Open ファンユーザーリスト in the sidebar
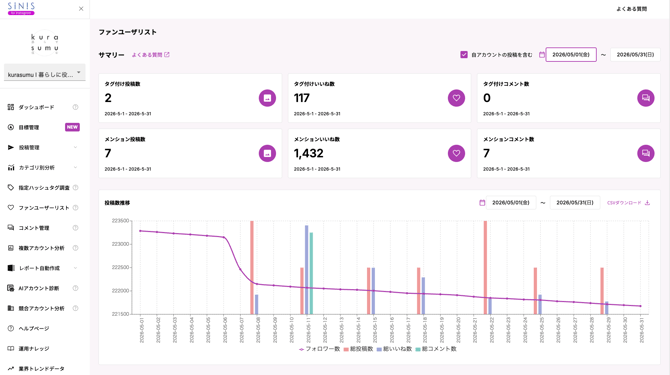The height and width of the screenshot is (375, 670). [x=44, y=208]
